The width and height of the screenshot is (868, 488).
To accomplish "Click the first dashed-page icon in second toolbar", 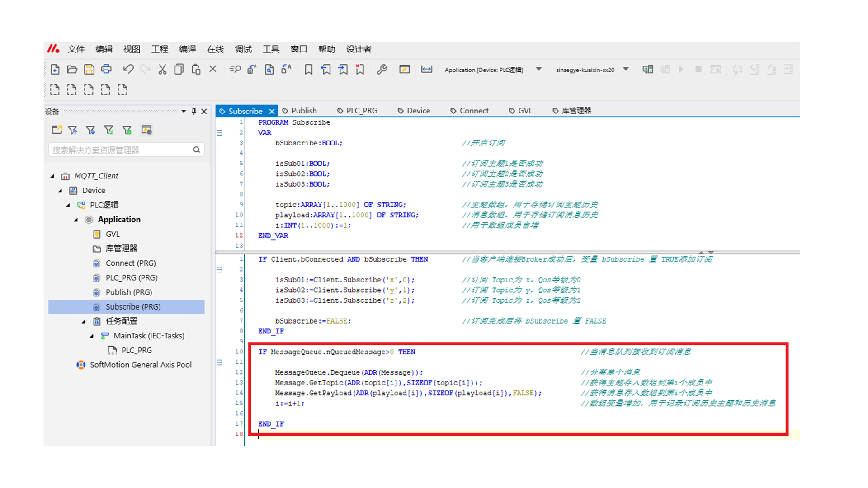I will coord(55,89).
